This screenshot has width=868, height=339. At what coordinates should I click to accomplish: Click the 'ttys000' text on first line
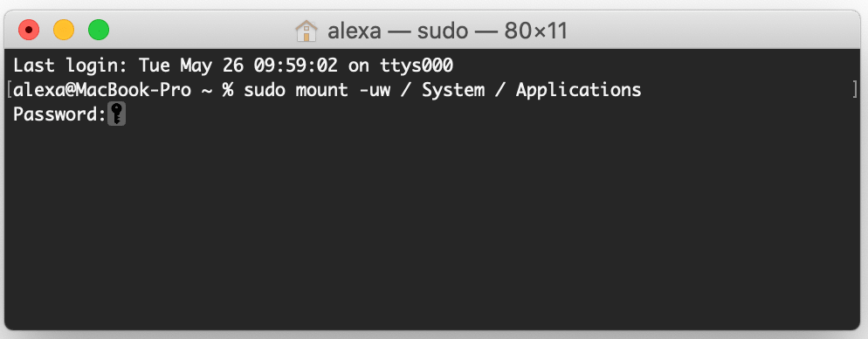(x=417, y=66)
